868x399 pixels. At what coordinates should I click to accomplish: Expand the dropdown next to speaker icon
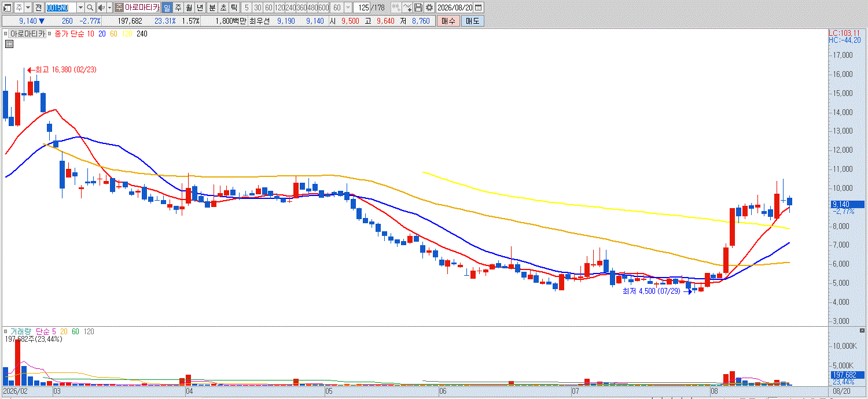pyautogui.click(x=109, y=8)
